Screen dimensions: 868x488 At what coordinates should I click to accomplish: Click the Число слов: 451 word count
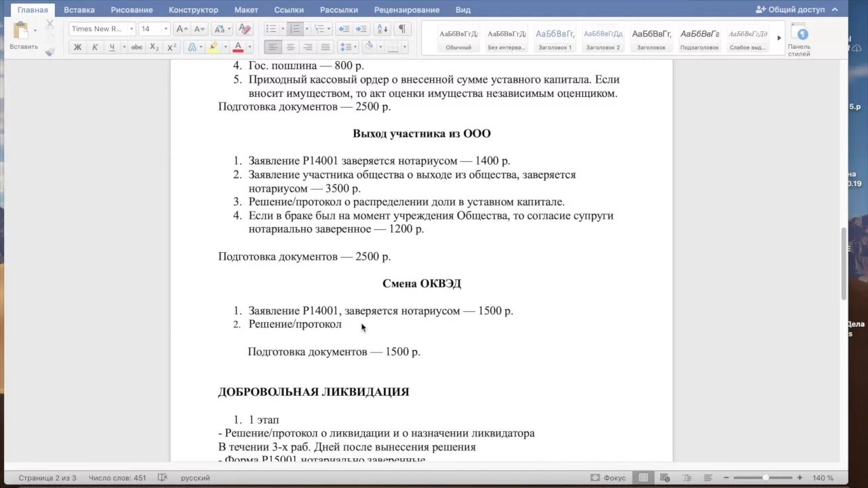click(x=117, y=478)
